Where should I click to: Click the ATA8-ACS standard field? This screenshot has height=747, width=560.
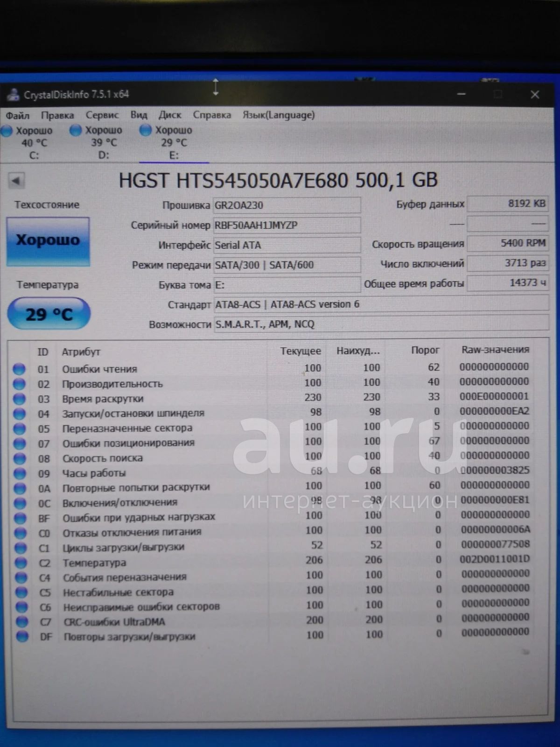(x=381, y=304)
